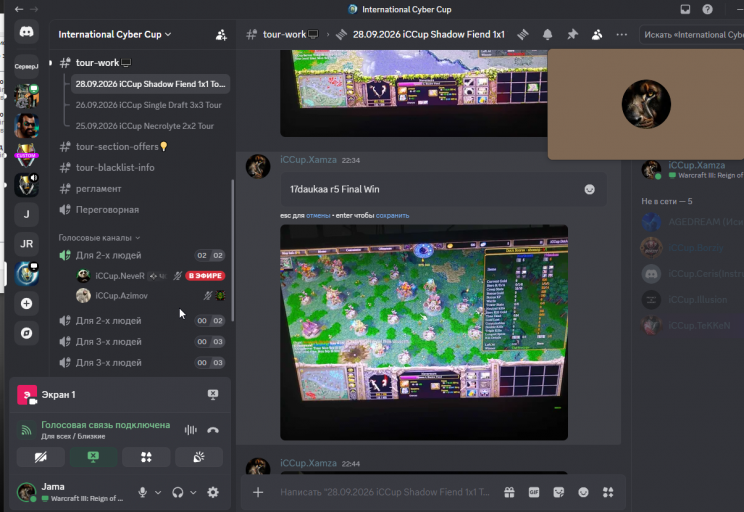744x512 pixels.
Task: Disconnect from voice call icon
Action: point(213,430)
